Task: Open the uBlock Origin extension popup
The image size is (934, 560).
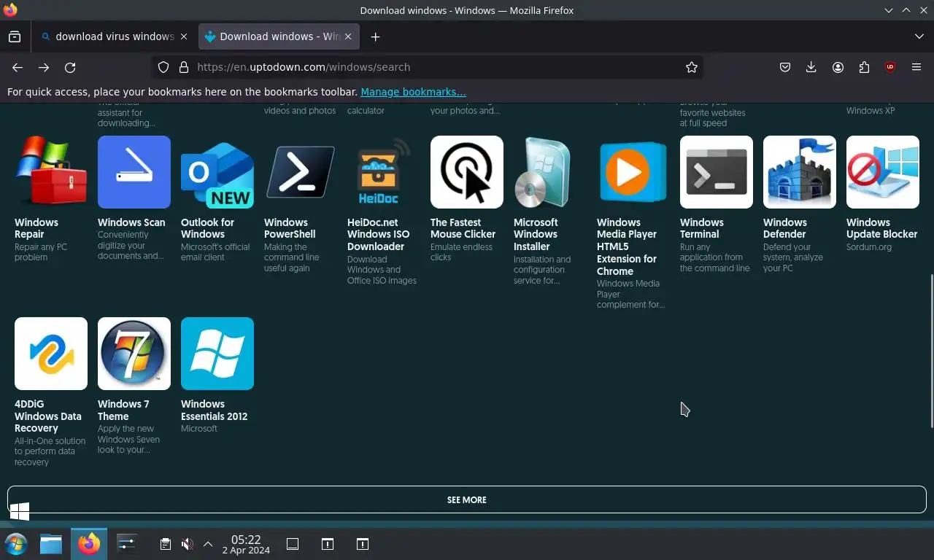Action: click(x=890, y=67)
